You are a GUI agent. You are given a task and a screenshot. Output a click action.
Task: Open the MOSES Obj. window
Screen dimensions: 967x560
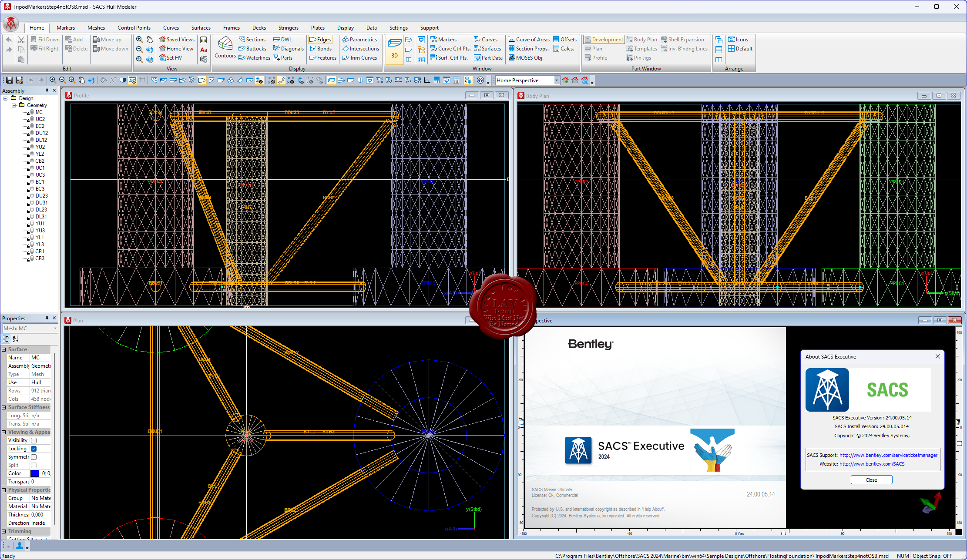pyautogui.click(x=526, y=57)
